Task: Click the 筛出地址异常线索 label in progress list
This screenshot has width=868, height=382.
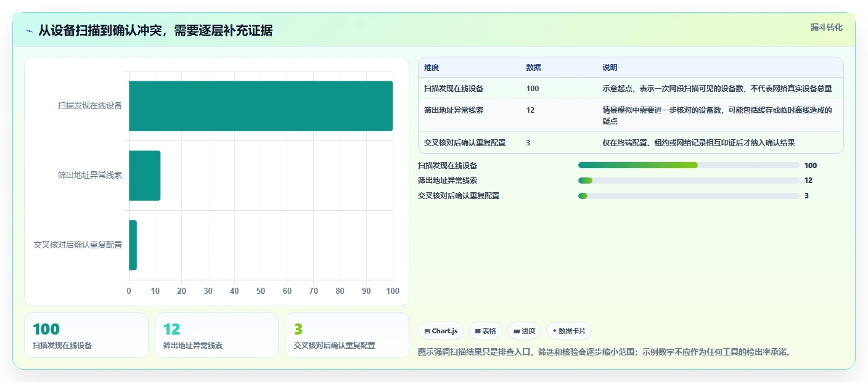Action: coord(448,181)
